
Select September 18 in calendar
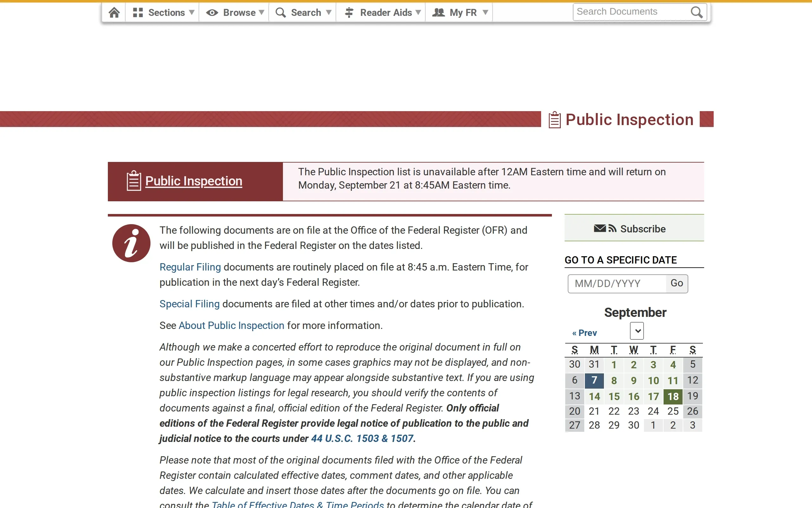(x=673, y=397)
